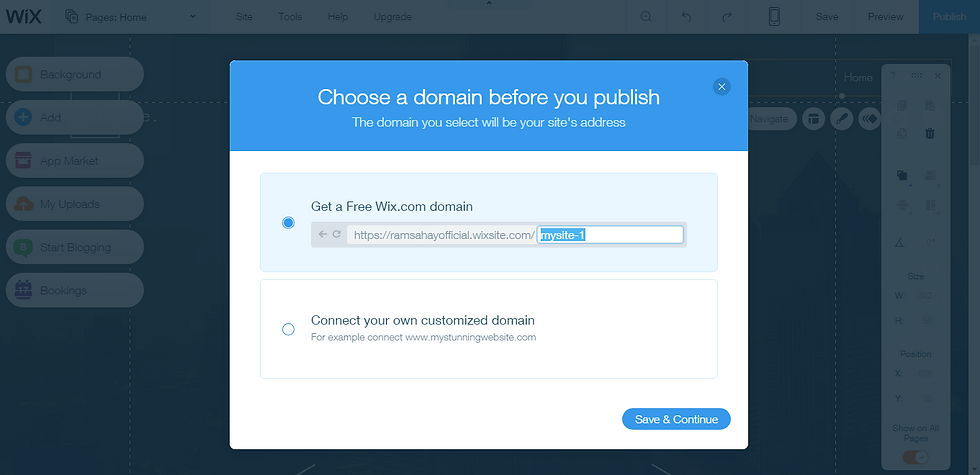980x475 pixels.
Task: Open the Site menu
Action: [x=244, y=17]
